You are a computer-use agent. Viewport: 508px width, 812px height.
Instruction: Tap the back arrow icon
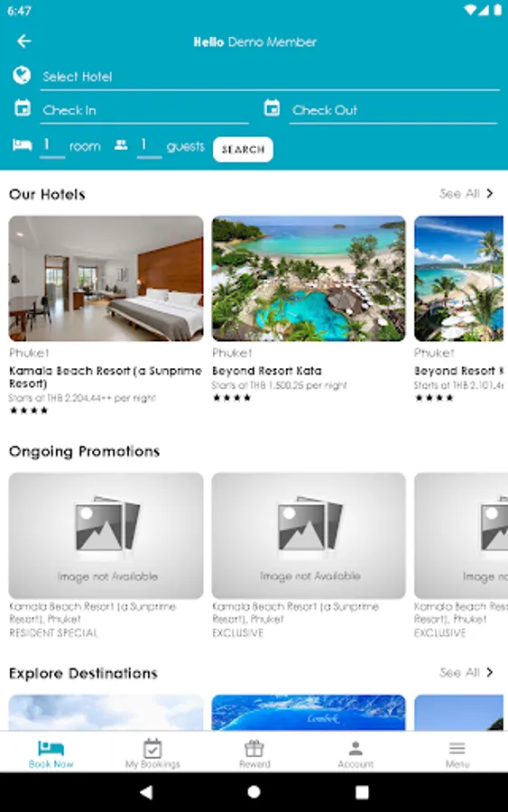[x=23, y=42]
